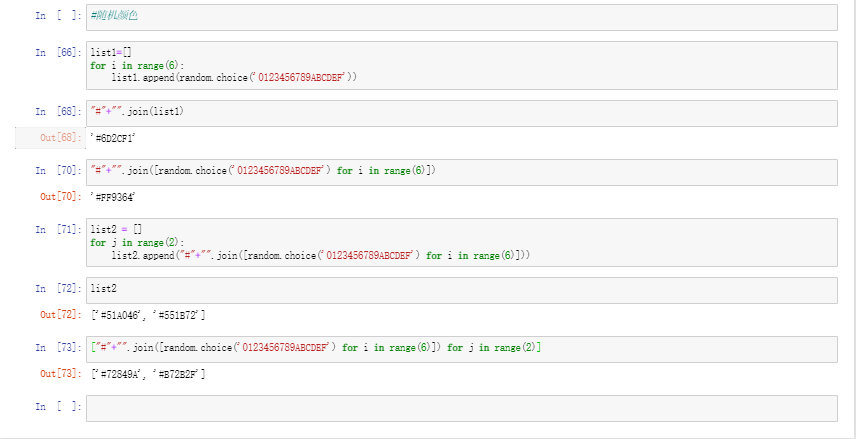Edit the one-line join cell with range(6)
Viewport: 856px width, 439px height.
point(460,171)
